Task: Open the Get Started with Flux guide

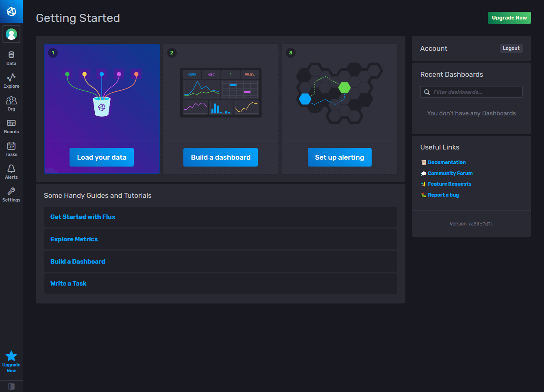Action: click(83, 217)
